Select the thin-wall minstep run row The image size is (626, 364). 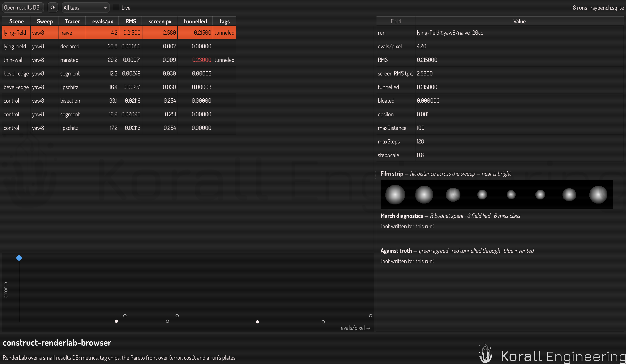(119, 60)
